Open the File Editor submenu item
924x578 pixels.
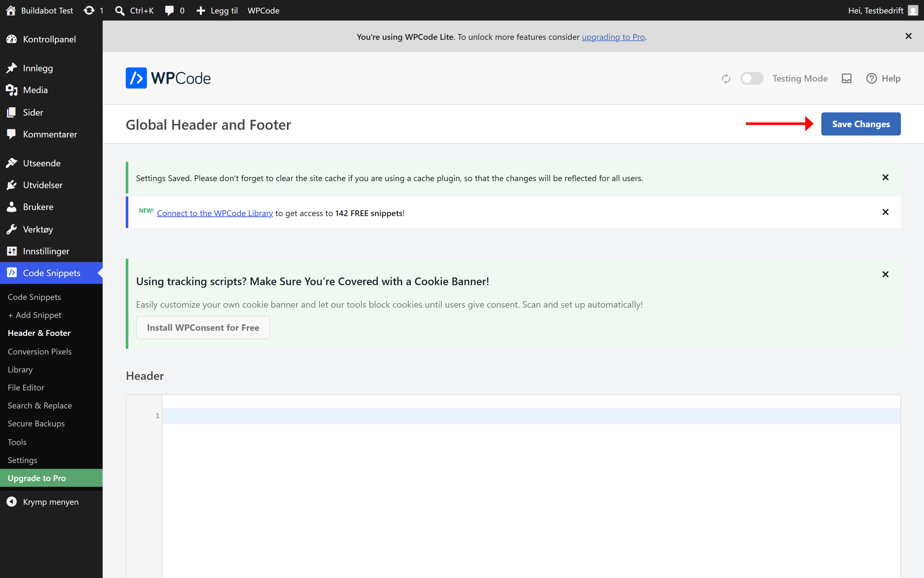point(26,387)
